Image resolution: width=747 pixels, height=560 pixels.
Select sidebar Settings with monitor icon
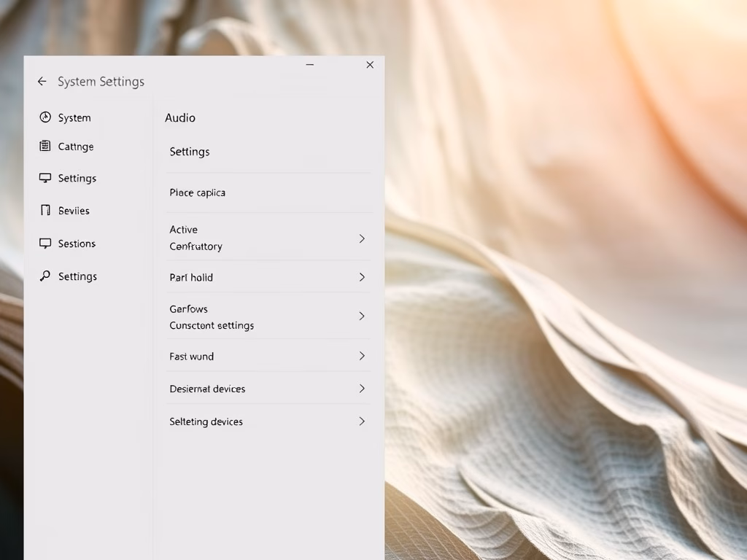[68, 178]
